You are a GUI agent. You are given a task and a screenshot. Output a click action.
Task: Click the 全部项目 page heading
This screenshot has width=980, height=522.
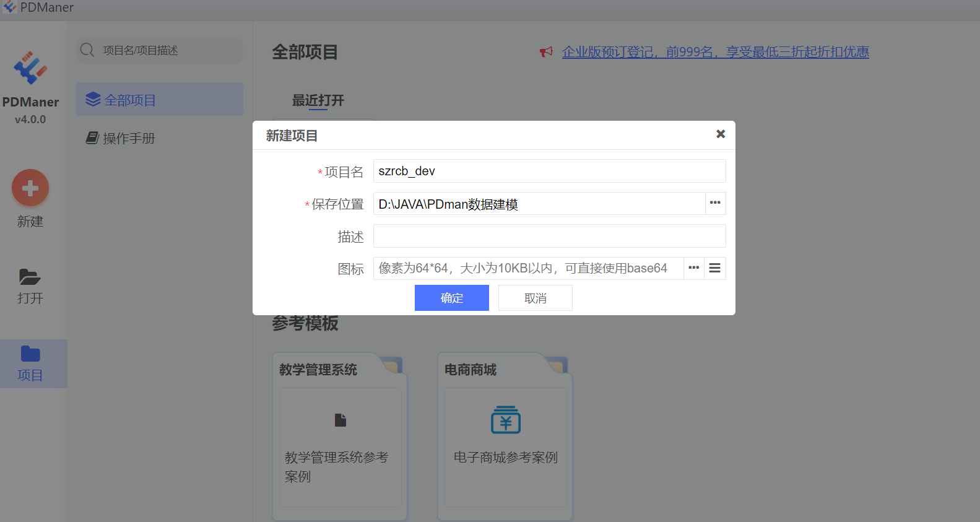point(305,52)
